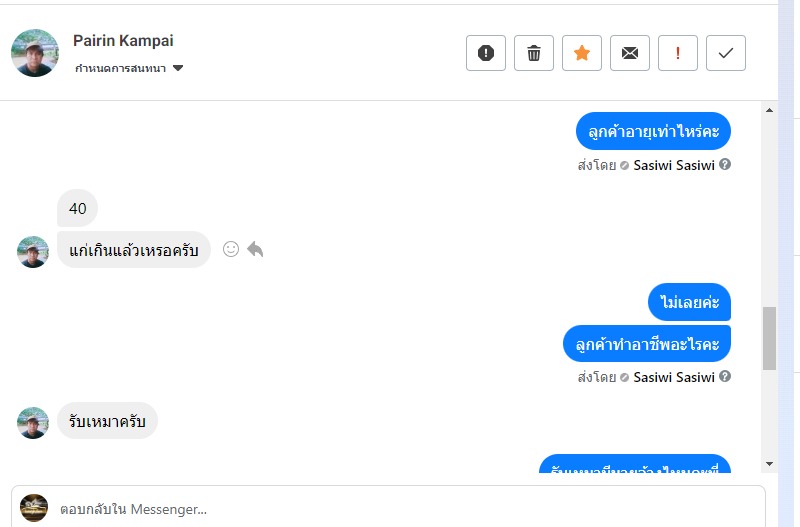Reply to the message with arrow icon
This screenshot has width=800, height=527.
coord(255,249)
